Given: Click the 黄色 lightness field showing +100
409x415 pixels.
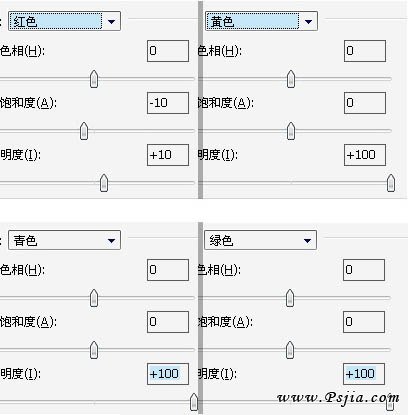Looking at the screenshot, I should click(x=365, y=155).
